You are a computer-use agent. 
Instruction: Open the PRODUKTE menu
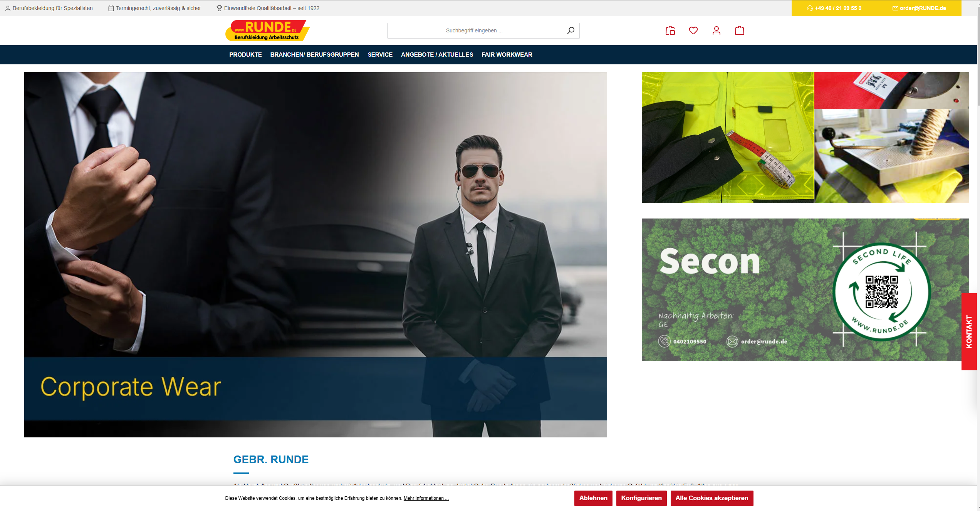pyautogui.click(x=245, y=55)
